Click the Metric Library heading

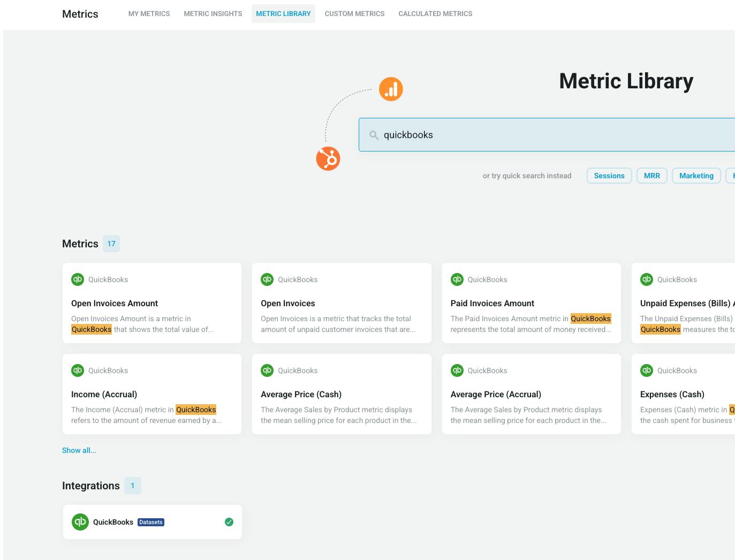[626, 81]
